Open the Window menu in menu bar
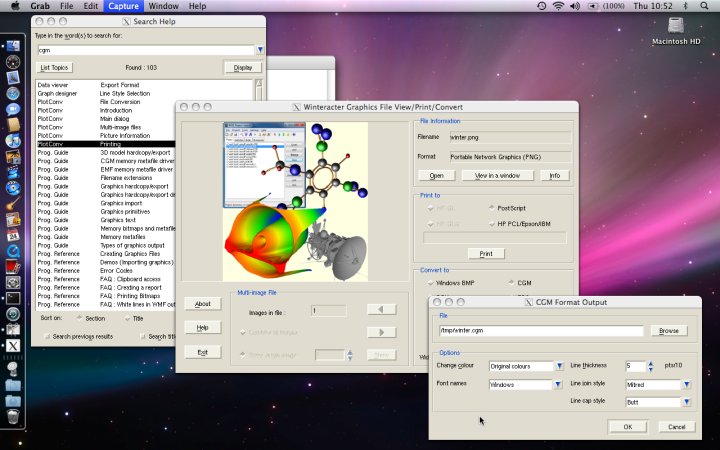The image size is (720, 450). click(x=164, y=6)
